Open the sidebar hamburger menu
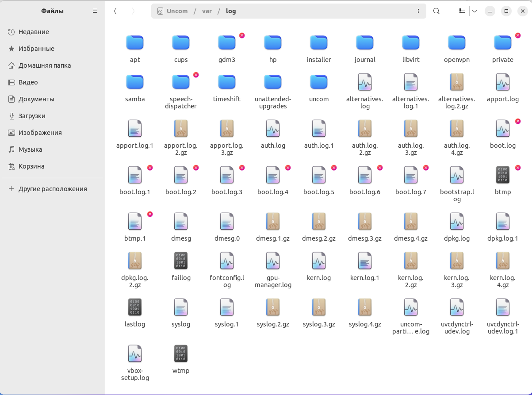 click(x=95, y=11)
